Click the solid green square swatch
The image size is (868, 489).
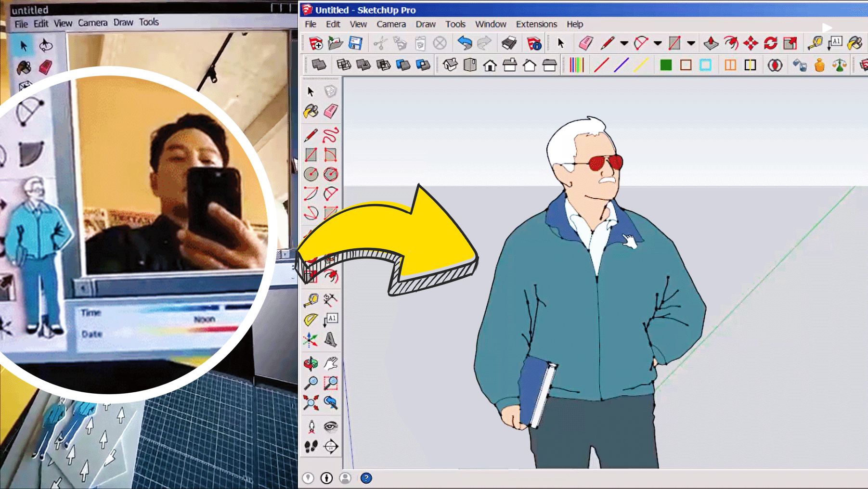pyautogui.click(x=666, y=65)
